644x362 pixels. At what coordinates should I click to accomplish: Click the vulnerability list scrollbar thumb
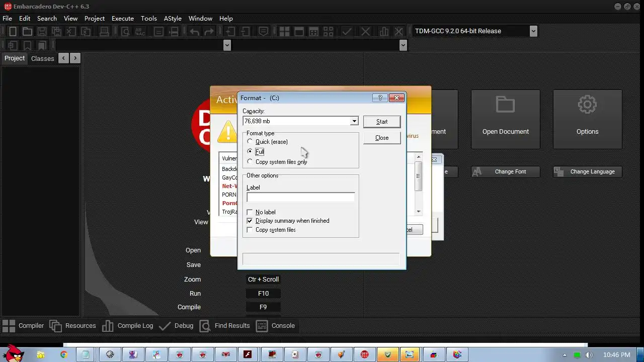[418, 176]
